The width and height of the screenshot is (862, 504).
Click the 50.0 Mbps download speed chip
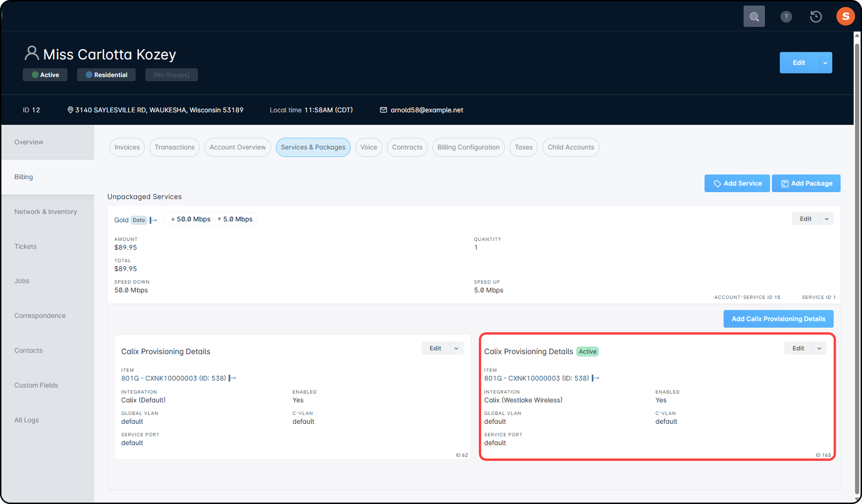click(x=190, y=219)
